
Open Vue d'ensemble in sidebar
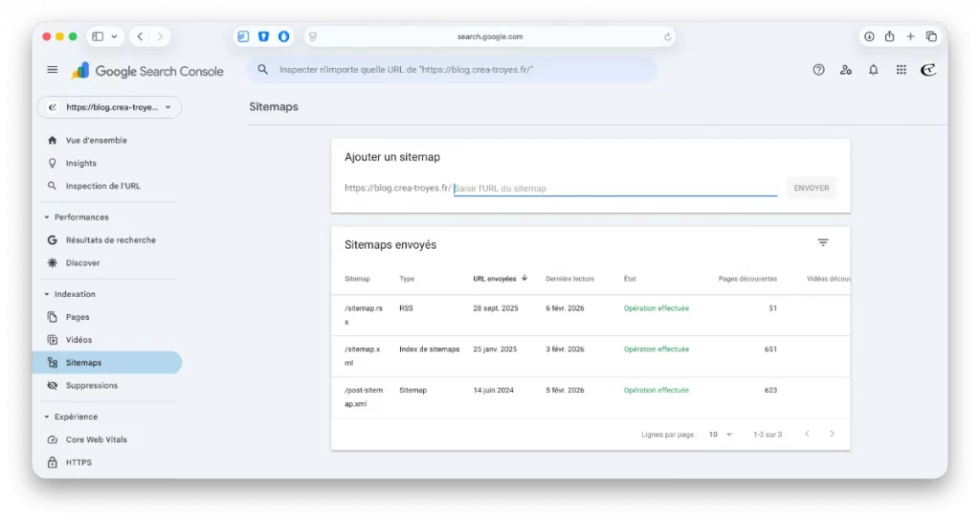[x=96, y=140]
